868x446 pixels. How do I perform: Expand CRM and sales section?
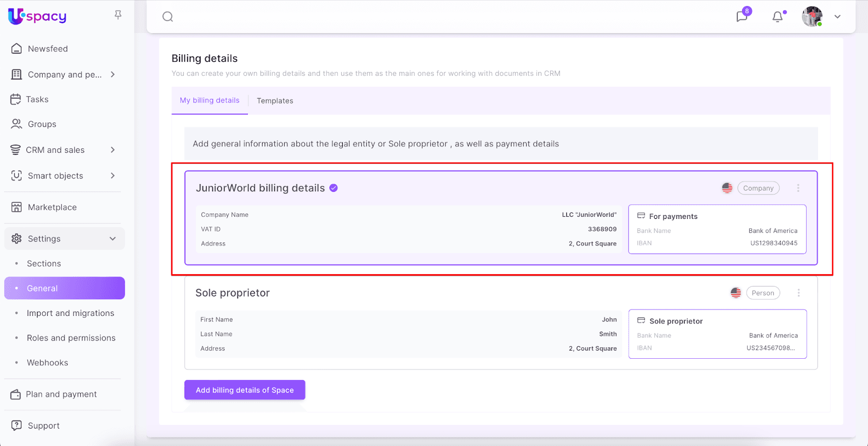(x=113, y=150)
